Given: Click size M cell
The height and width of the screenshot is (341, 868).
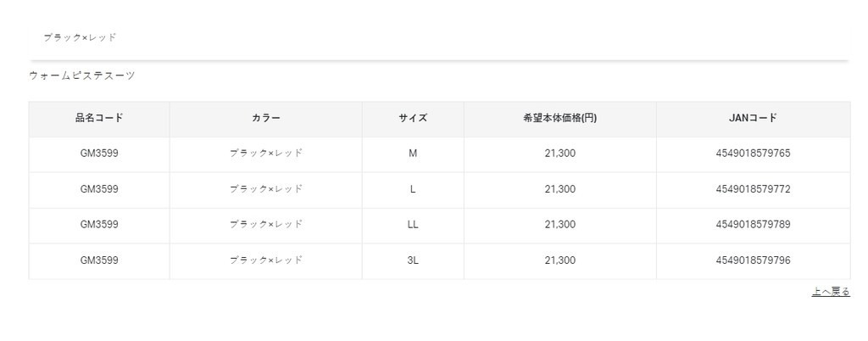Looking at the screenshot, I should click(x=413, y=154).
